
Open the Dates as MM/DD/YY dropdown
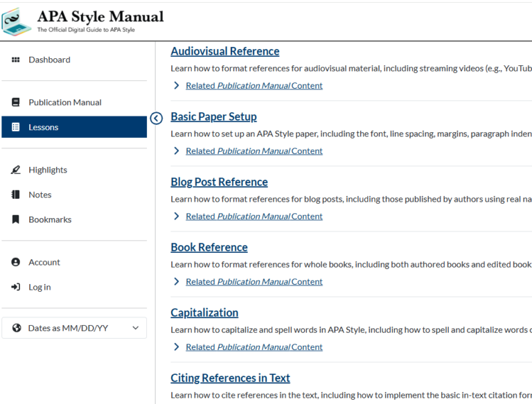[74, 328]
